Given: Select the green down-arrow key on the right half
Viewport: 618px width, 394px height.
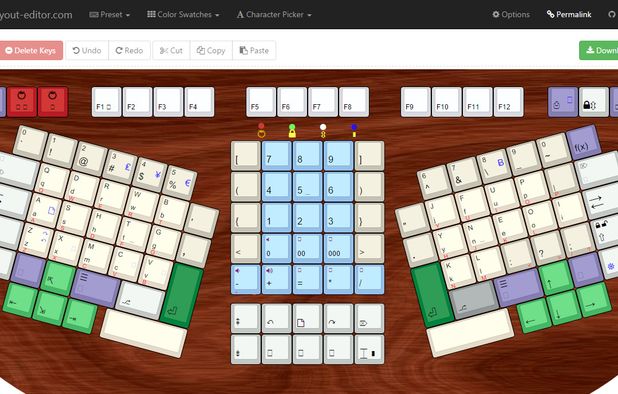Looking at the screenshot, I should (x=564, y=308).
